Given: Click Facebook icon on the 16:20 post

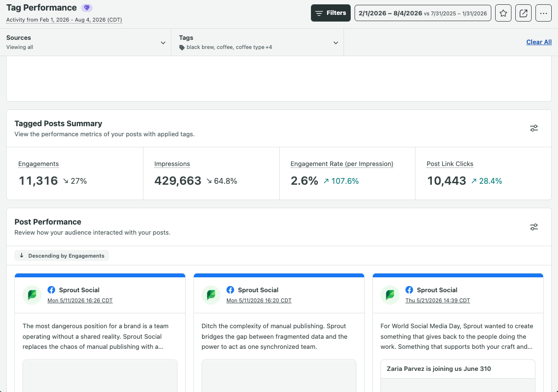Looking at the screenshot, I should 230,290.
